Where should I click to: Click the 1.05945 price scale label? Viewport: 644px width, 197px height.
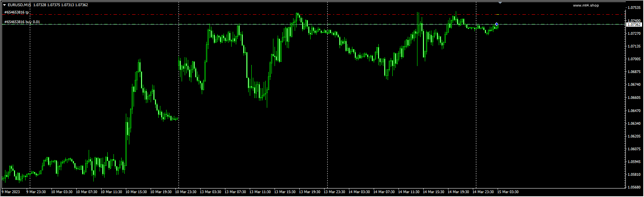(634, 162)
